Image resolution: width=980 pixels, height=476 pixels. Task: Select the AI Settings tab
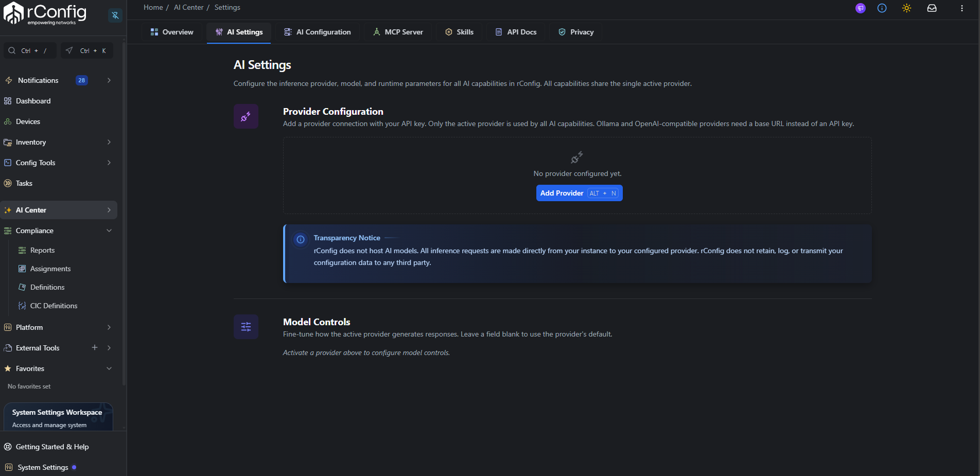click(x=239, y=32)
